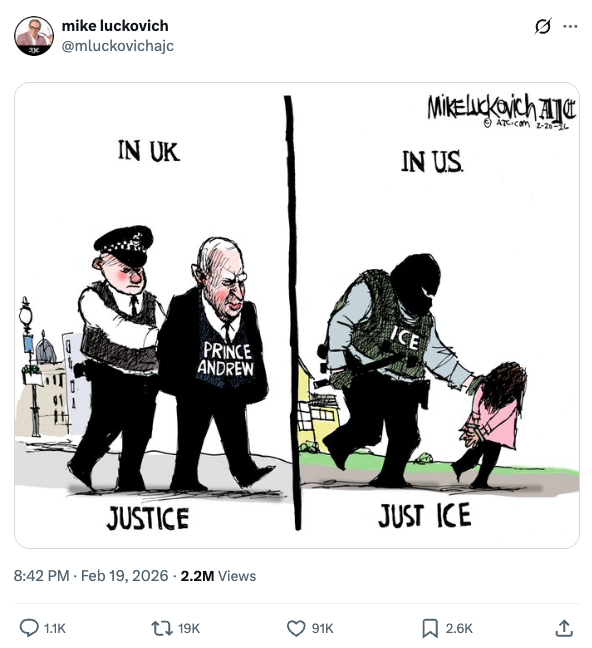Screen dimensions: 592x648
Task: Click the 91K likes count
Action: click(x=322, y=629)
